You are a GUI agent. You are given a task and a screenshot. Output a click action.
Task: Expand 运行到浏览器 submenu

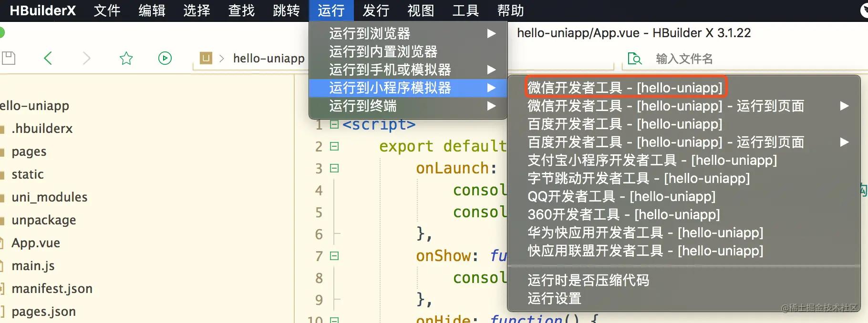pos(408,33)
